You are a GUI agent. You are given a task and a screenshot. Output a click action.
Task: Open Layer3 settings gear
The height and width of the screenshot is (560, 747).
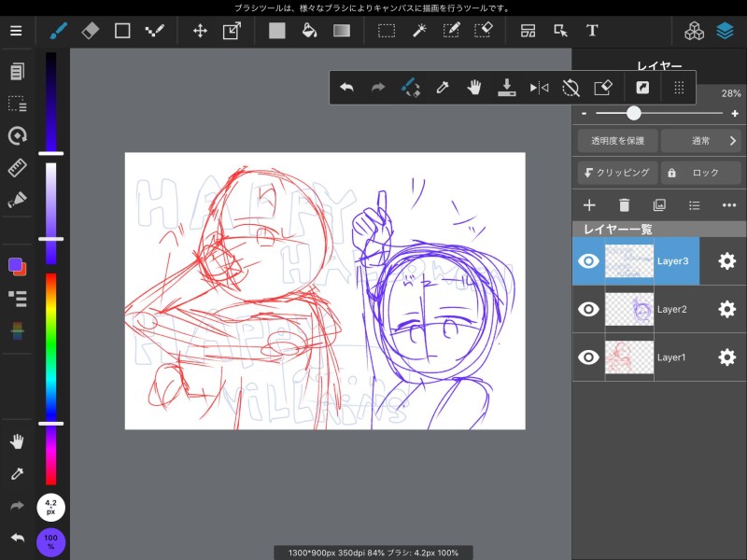coord(726,261)
